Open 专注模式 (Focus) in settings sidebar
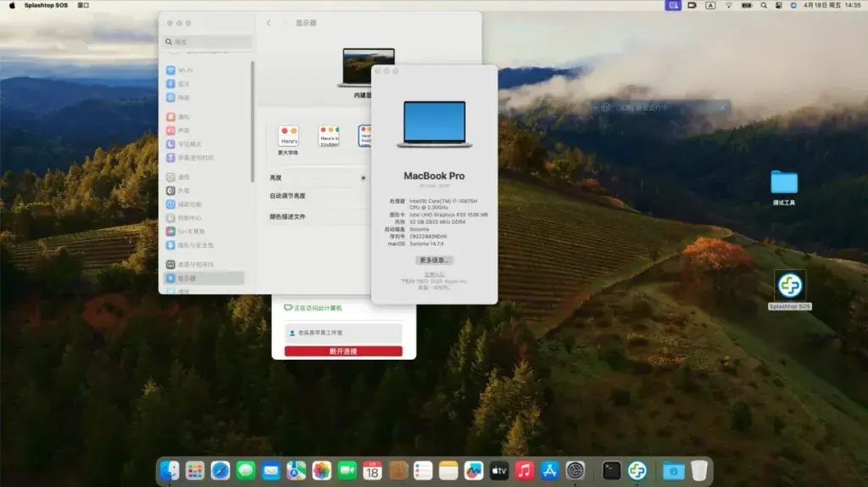Viewport: 868px width, 487px height. (184, 144)
